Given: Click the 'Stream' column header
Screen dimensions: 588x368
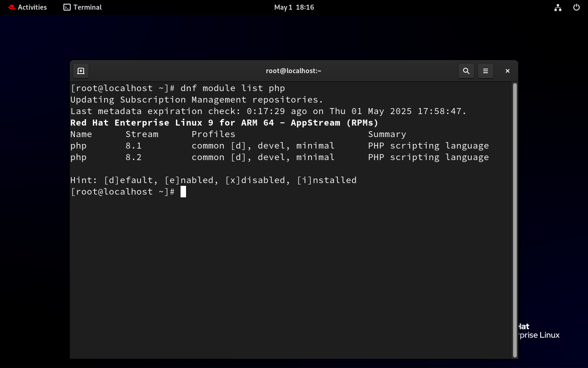Looking at the screenshot, I should point(142,134).
